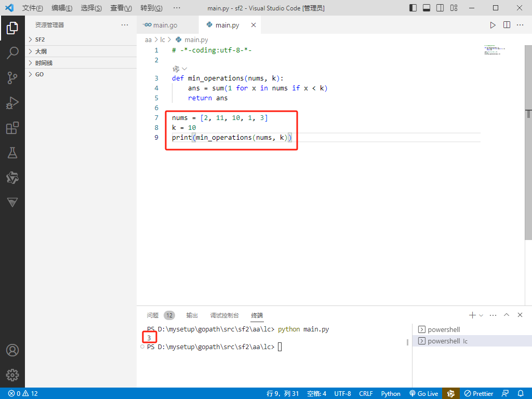Screen dimensions: 532x399
Task: Open editor more actions ellipsis
Action: pos(520,25)
